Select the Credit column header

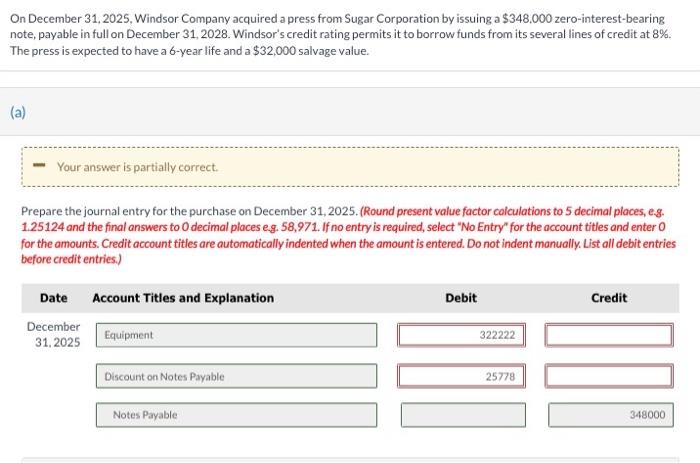609,298
